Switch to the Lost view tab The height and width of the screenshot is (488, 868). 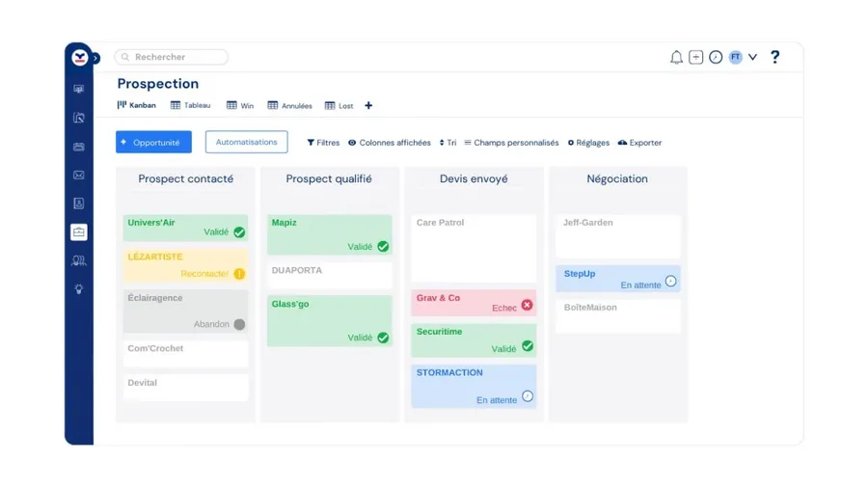(339, 106)
